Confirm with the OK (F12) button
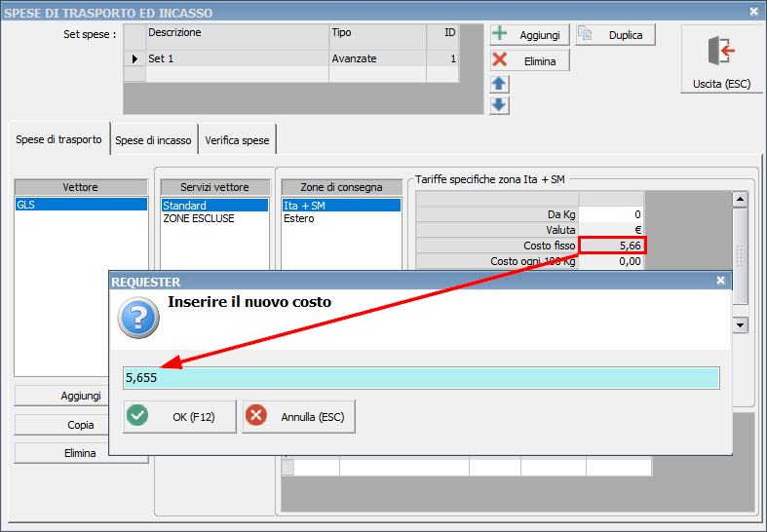The height and width of the screenshot is (532, 767). pyautogui.click(x=179, y=417)
